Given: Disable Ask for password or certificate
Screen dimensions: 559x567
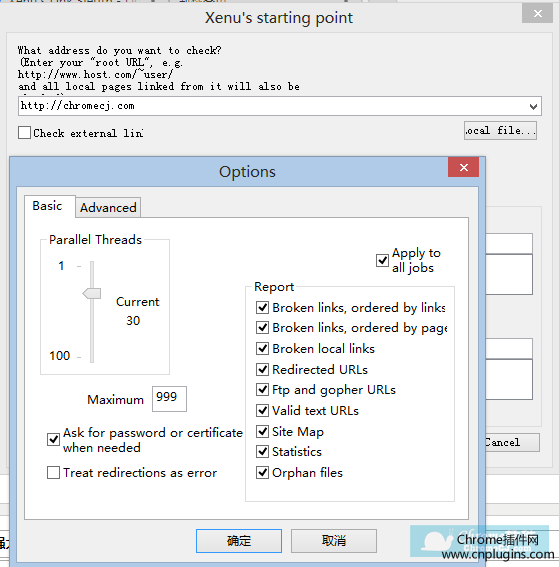Looking at the screenshot, I should pos(54,440).
